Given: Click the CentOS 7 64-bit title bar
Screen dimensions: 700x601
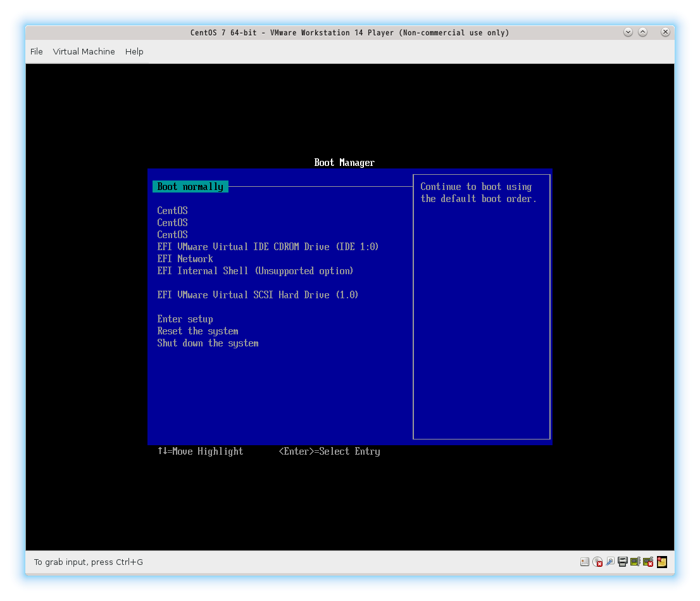Looking at the screenshot, I should click(x=349, y=33).
